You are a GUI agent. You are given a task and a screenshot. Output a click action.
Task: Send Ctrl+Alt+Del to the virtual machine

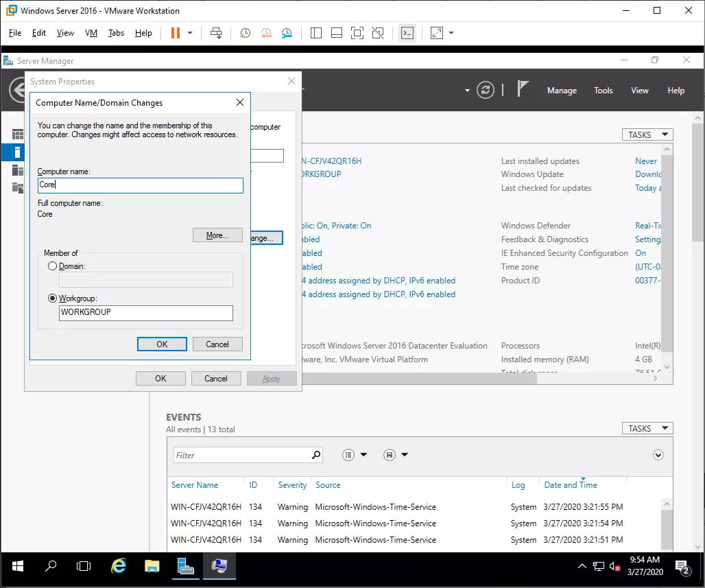[x=216, y=33]
